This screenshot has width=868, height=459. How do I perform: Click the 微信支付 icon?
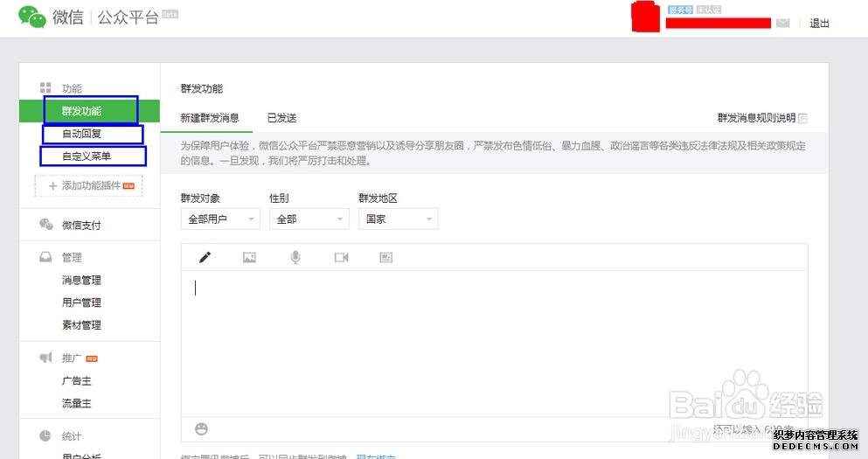click(x=46, y=224)
